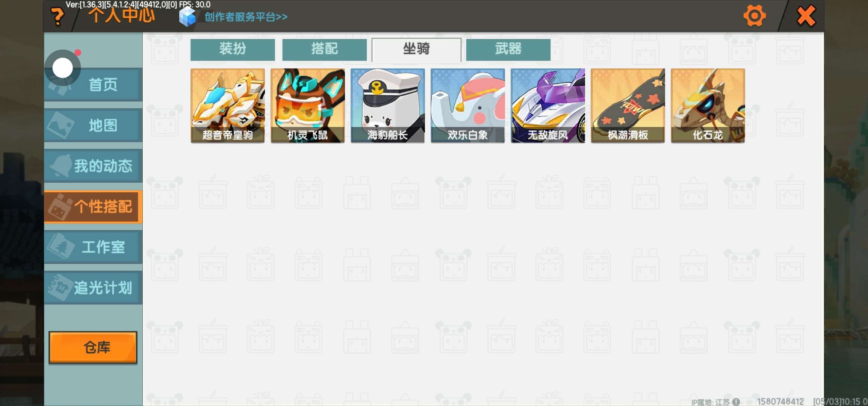Go to 首页 in the sidebar
Screen dimensions: 868x406
coord(93,85)
